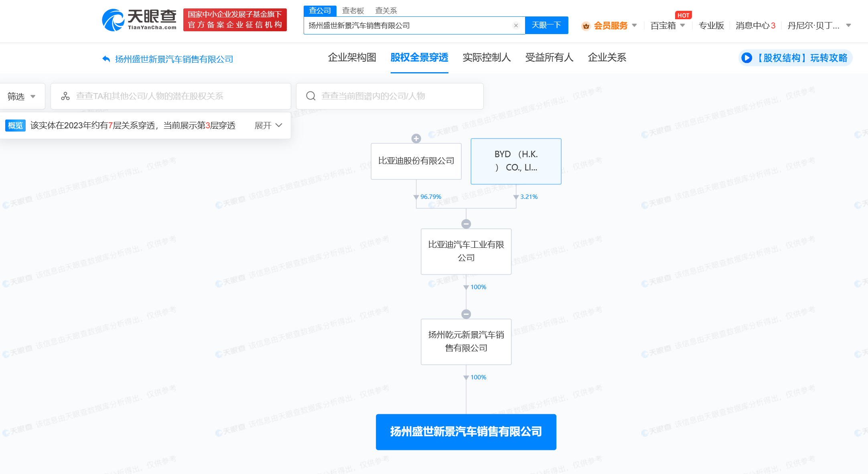Expand shareholders above 比亚迪股份有限公司 with the plus icon
The height and width of the screenshot is (474, 868).
click(416, 139)
